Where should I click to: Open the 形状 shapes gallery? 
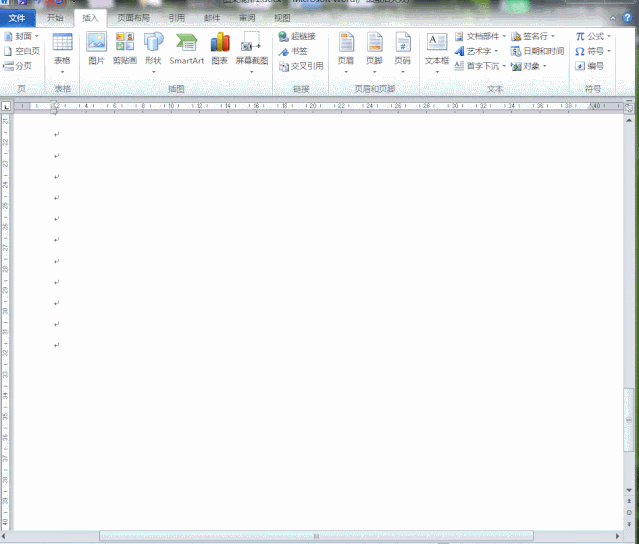coord(154,53)
